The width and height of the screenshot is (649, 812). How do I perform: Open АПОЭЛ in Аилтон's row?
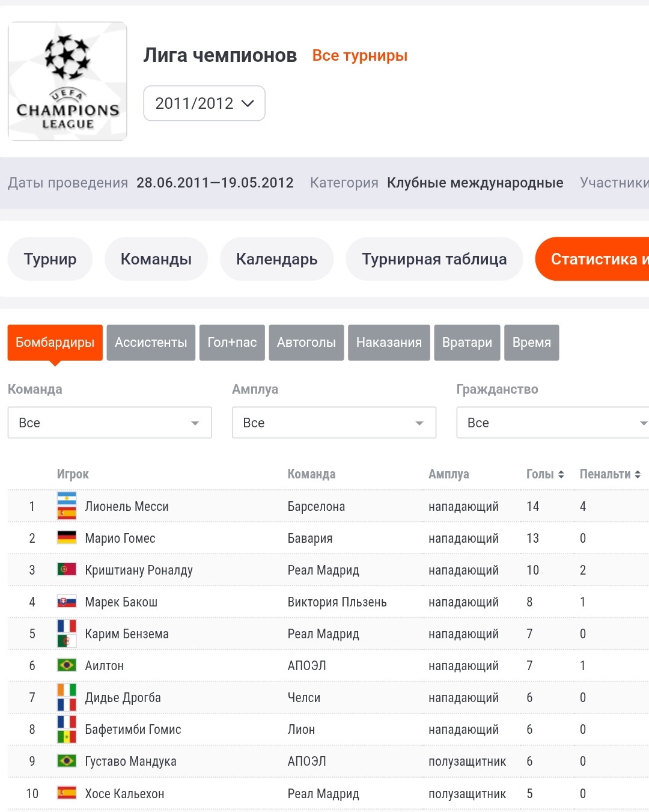tap(306, 666)
